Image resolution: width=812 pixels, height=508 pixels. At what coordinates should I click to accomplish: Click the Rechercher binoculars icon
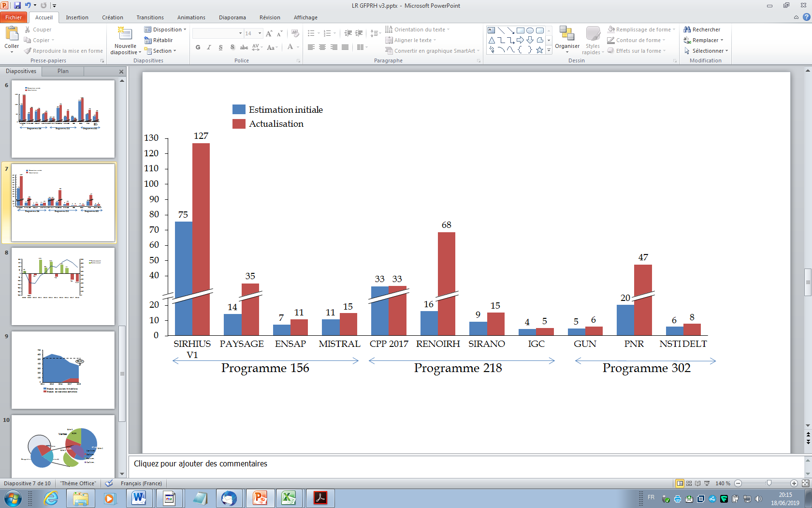[x=687, y=30]
